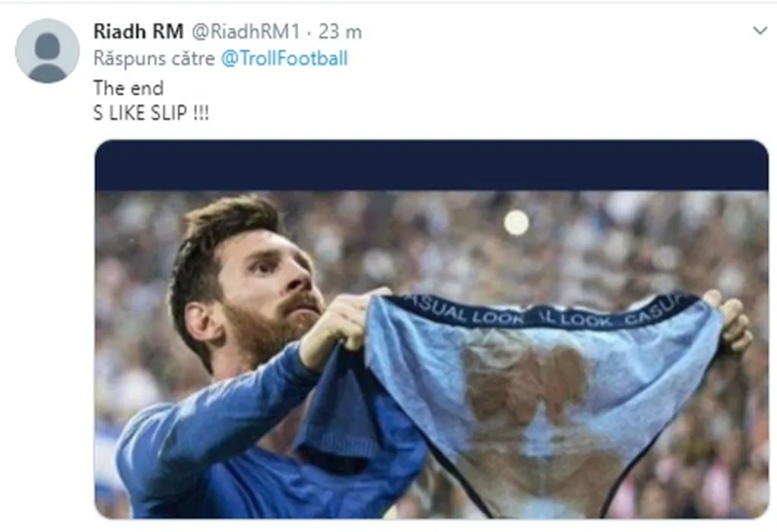Select the 'The end' tweet text line
The image size is (777, 532).
click(128, 88)
